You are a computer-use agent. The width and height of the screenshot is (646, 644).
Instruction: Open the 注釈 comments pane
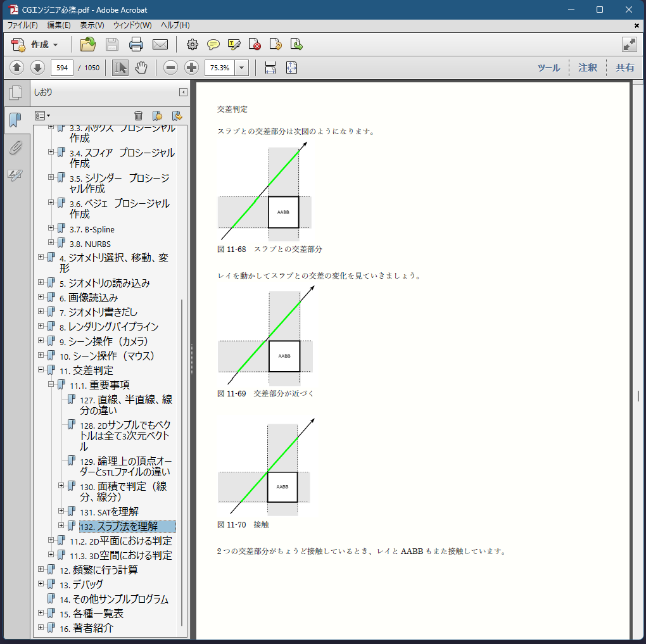point(587,68)
